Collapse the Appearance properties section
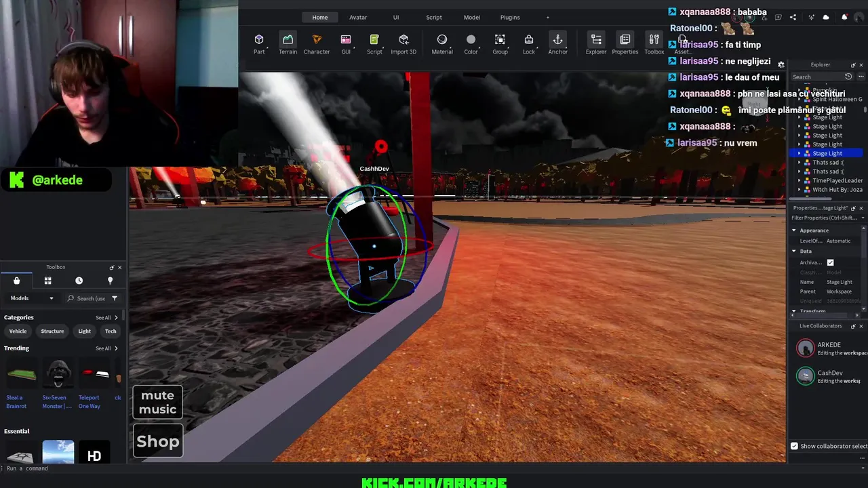 [794, 230]
